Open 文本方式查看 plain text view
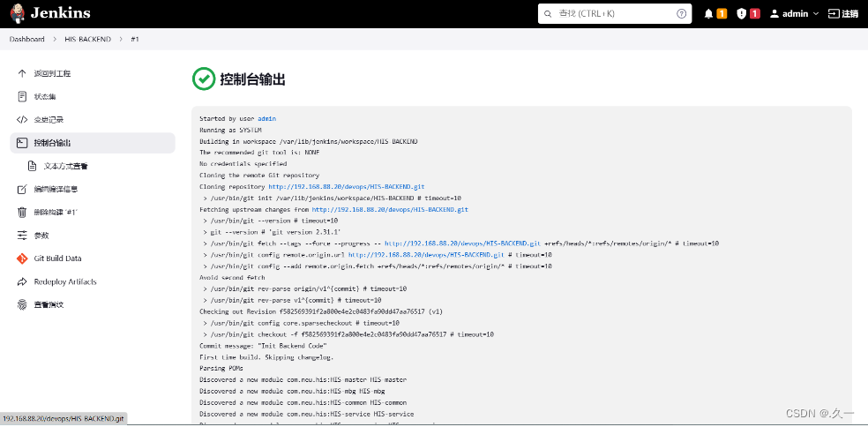868x427 pixels. (65, 166)
